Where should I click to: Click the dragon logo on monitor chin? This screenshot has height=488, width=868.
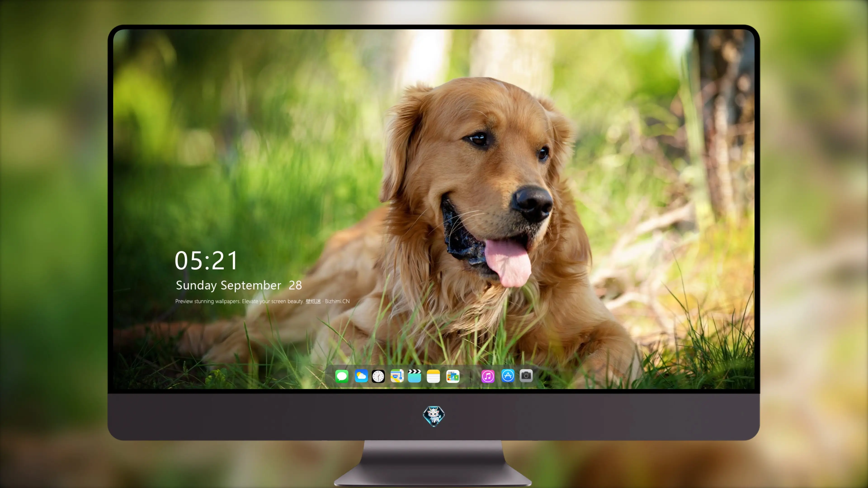click(x=434, y=416)
